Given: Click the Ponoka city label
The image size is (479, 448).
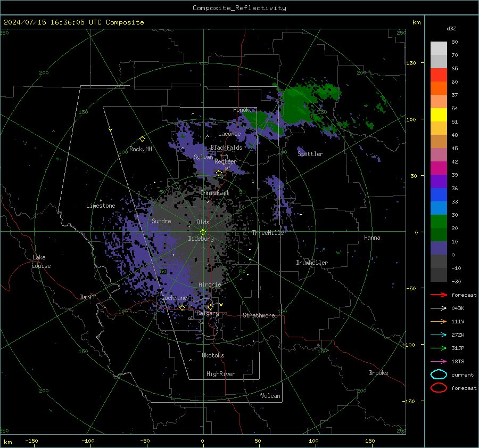Looking at the screenshot, I should [x=243, y=110].
